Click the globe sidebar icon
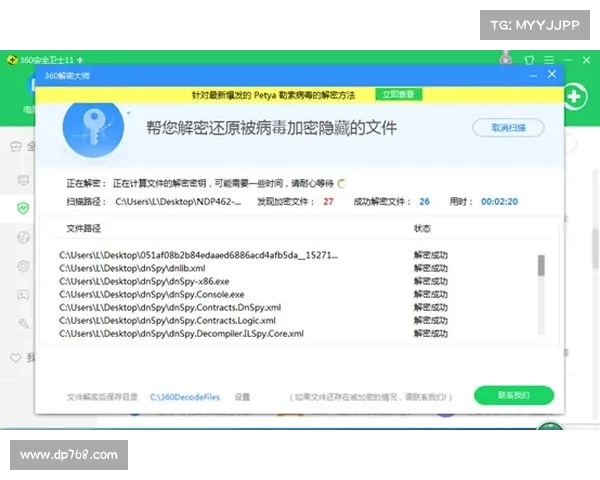Viewport: 600px width, 480px height. point(23,237)
